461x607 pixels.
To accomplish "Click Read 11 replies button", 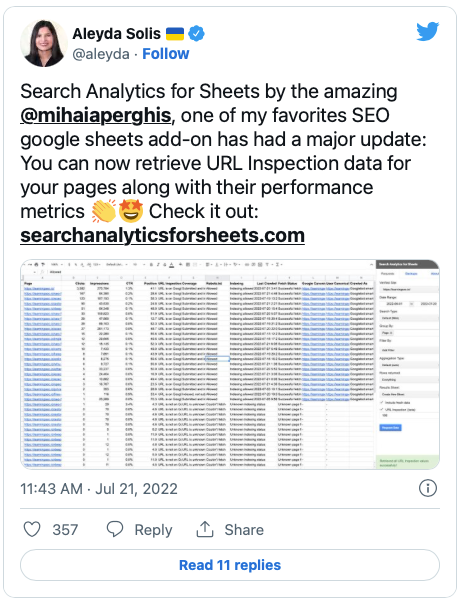I will point(230,565).
